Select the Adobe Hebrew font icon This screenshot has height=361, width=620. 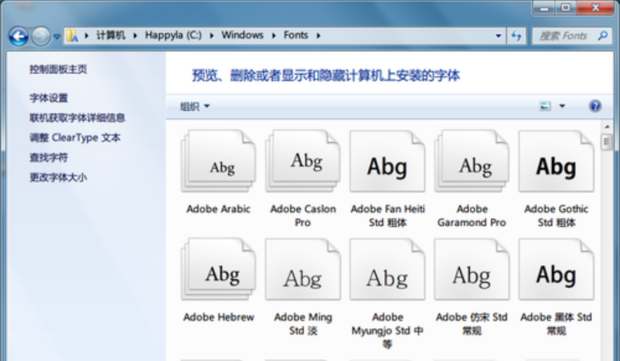coord(218,270)
